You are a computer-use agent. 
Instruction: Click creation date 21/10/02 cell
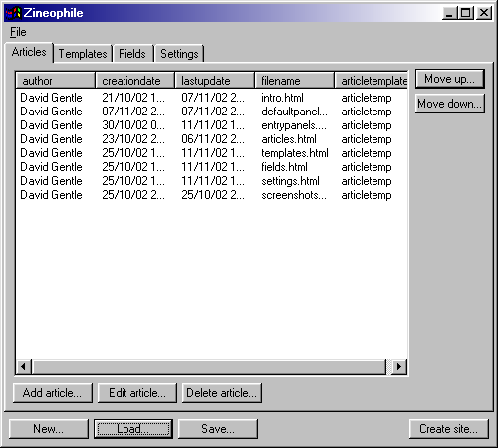pos(133,98)
